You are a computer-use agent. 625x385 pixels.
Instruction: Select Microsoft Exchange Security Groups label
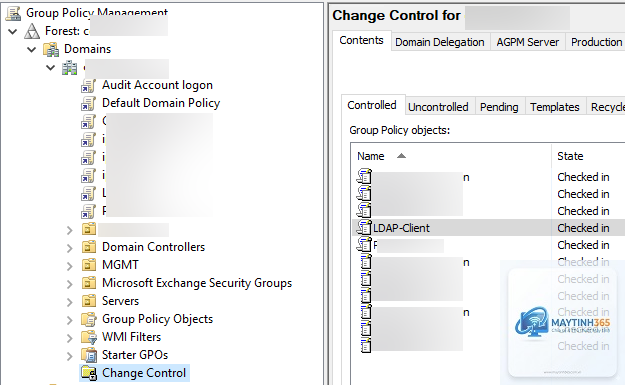(x=197, y=283)
